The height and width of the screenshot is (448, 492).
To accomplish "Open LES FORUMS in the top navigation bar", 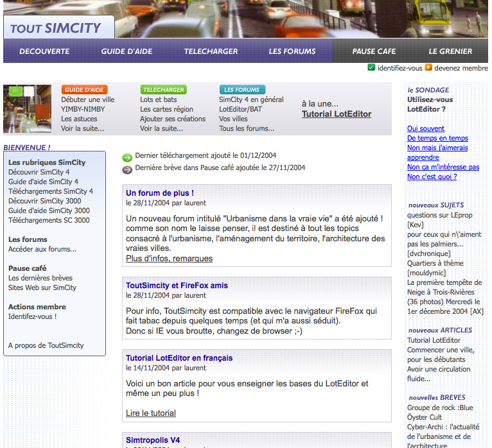I will point(292,51).
